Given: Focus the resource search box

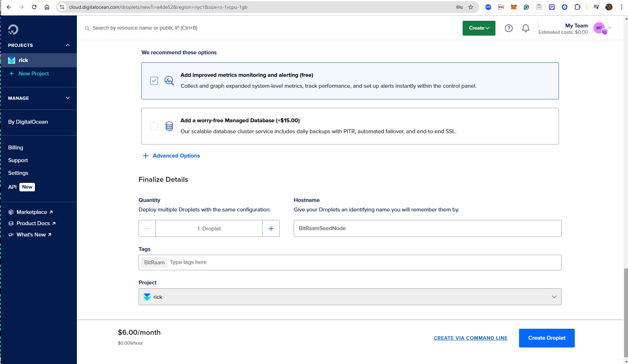Looking at the screenshot, I should tap(145, 28).
